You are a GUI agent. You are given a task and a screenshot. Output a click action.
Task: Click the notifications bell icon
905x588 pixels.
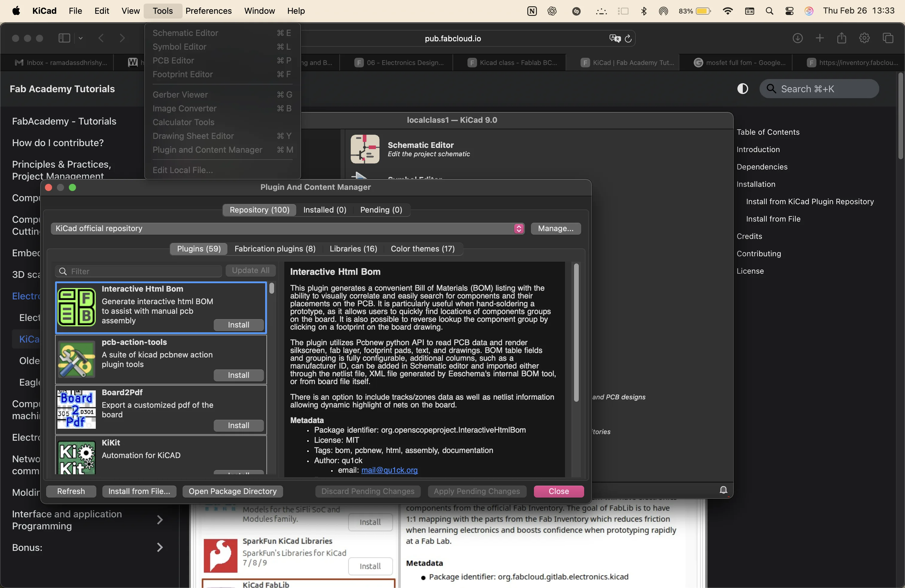pyautogui.click(x=723, y=490)
